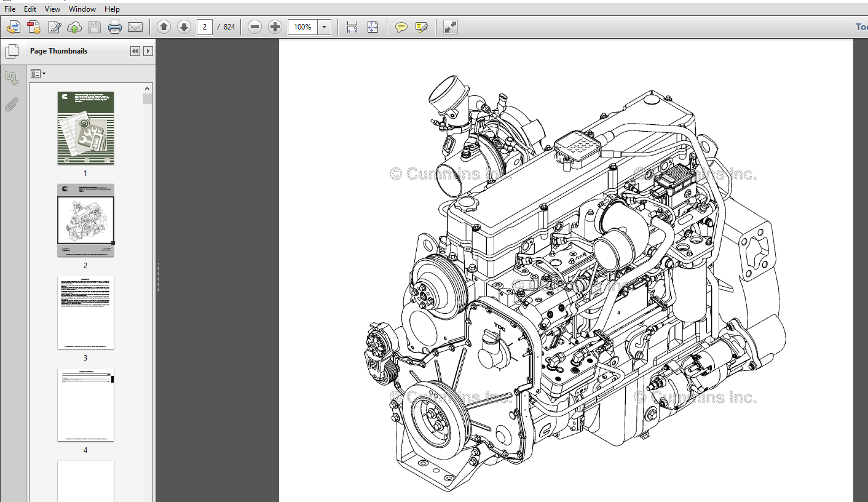Zoom in with the plus button

point(275,27)
